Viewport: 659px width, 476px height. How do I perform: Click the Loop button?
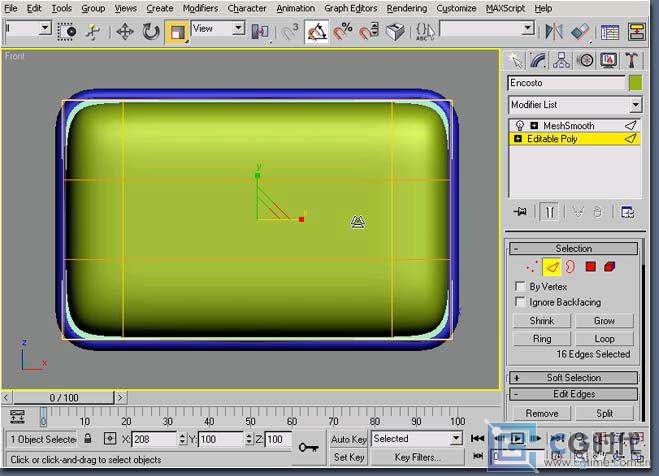(x=604, y=339)
